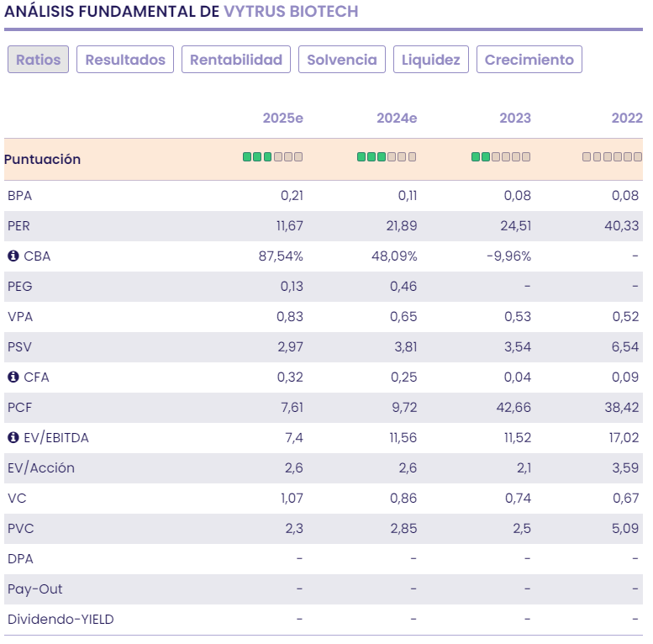Click the Puntuación row label
653x644 pixels.
pyautogui.click(x=42, y=159)
